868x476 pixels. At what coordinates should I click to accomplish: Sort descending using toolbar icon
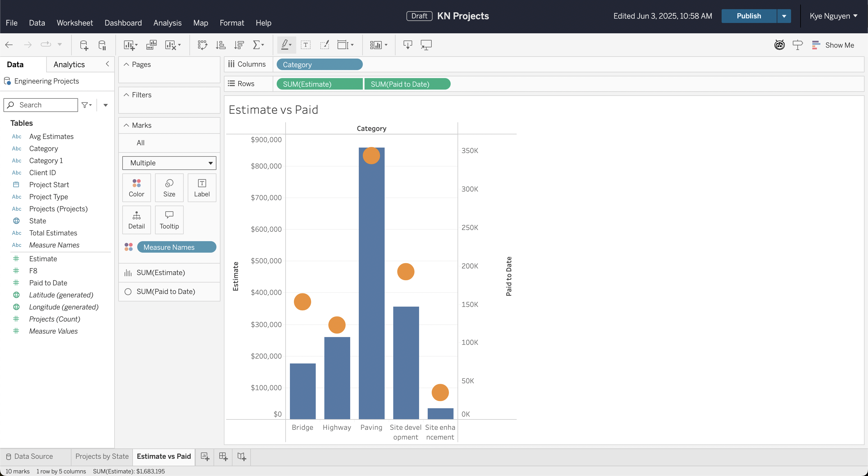point(239,45)
